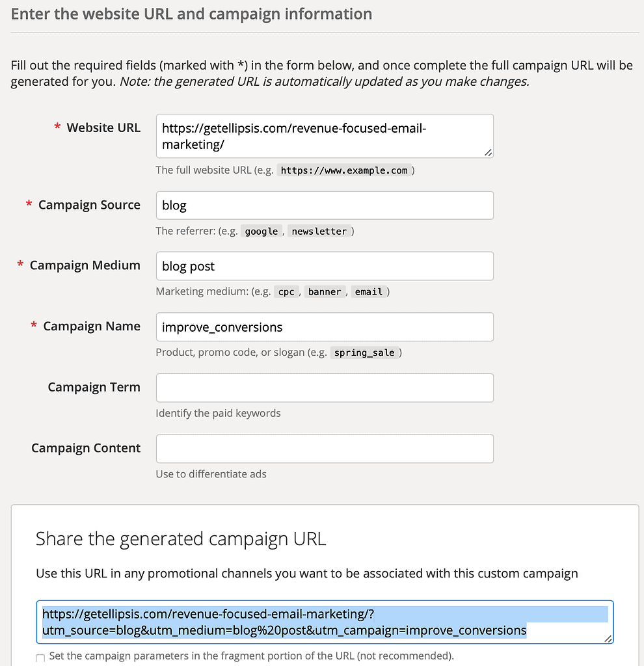
Task: Click the https://www.example.com example snippet
Action: pos(344,170)
